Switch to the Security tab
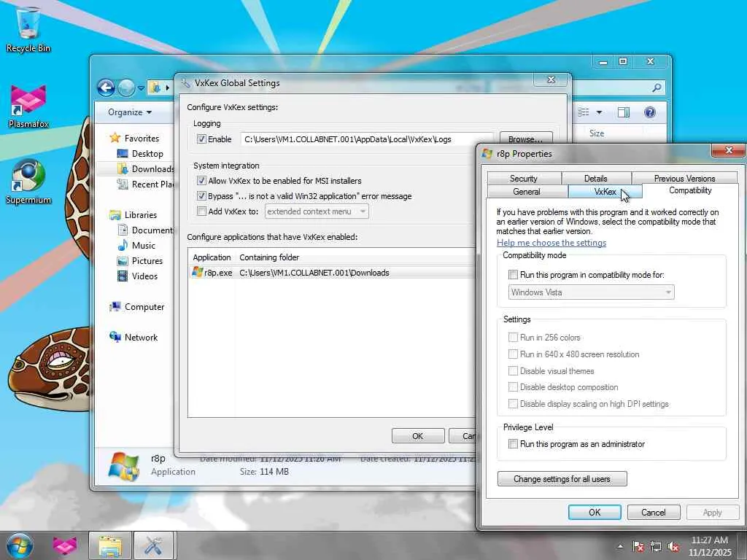 click(524, 178)
